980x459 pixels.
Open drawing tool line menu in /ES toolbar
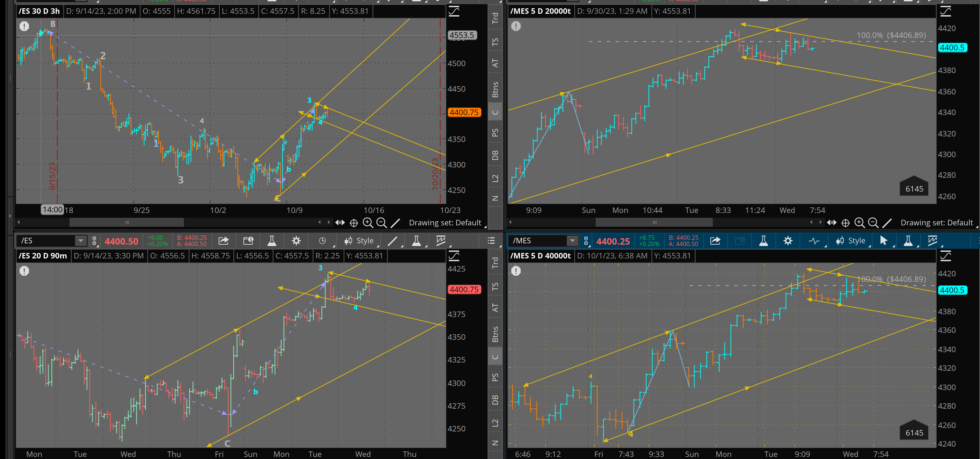pyautogui.click(x=393, y=241)
